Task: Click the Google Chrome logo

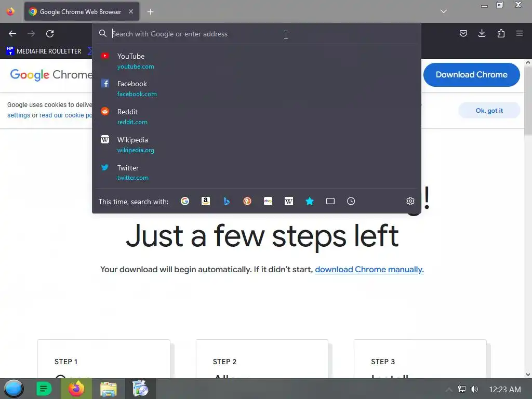Action: (51, 75)
